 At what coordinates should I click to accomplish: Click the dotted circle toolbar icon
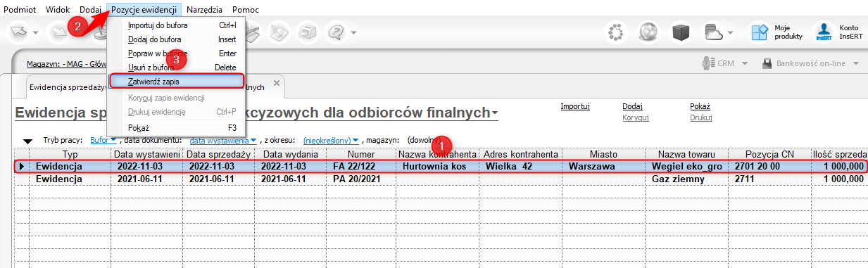(617, 32)
